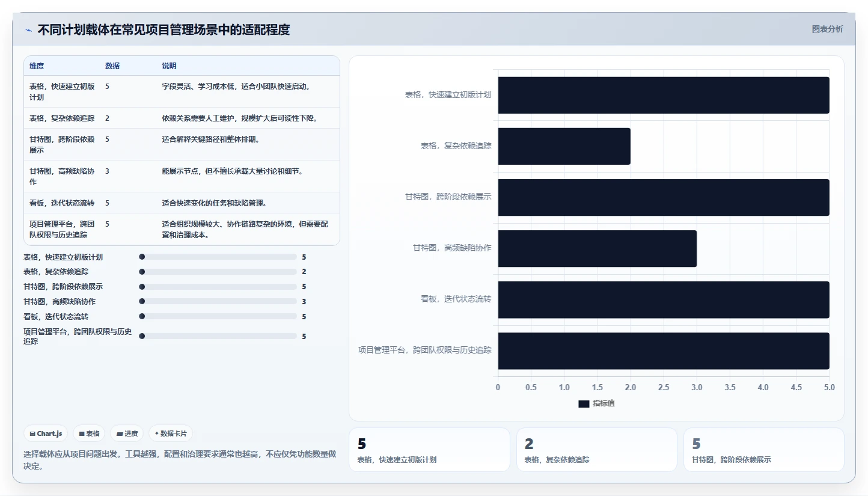Viewport: 868px width, 496px height.
Task: Click progress bar for 甘特图，跨阶段依赖展示
Action: click(x=218, y=287)
